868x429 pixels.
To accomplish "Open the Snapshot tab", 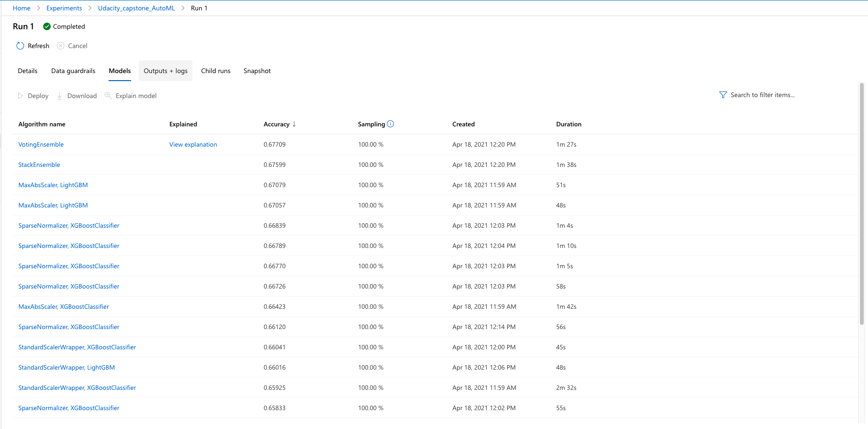I will point(257,71).
